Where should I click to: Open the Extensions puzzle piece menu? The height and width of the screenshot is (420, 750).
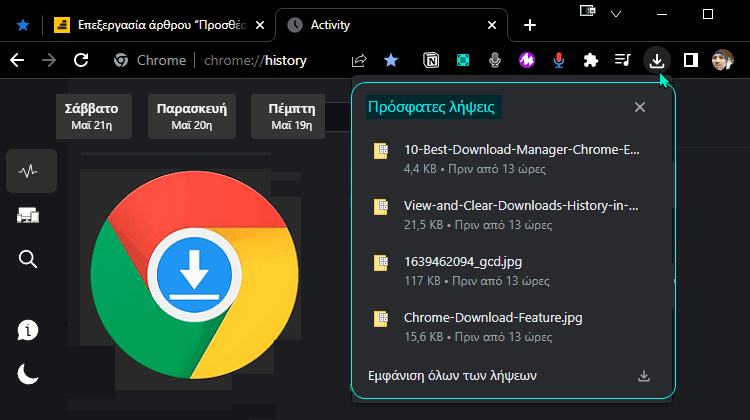[591, 60]
